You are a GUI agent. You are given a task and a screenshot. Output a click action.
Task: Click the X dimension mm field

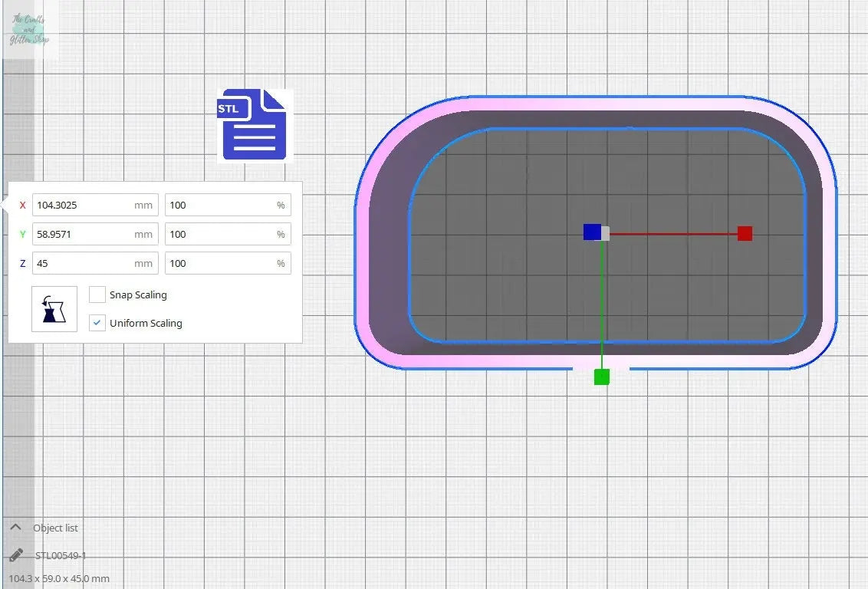(x=83, y=205)
